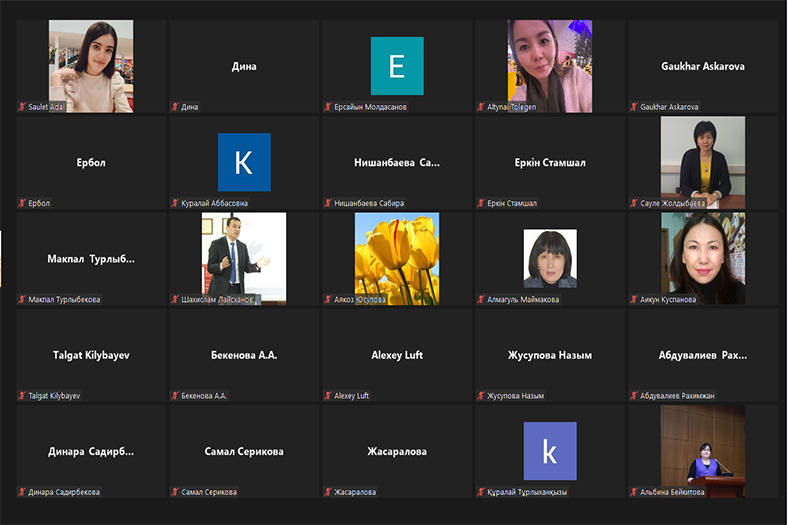Select Алмагуль Маймакова's portrait photo
The image size is (788, 525).
pyautogui.click(x=550, y=259)
